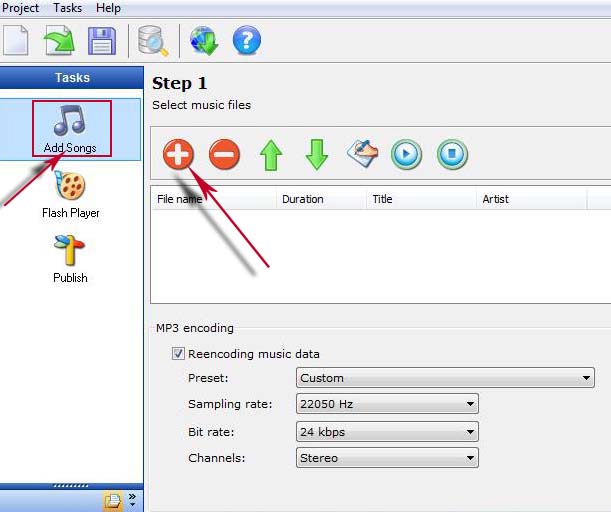The width and height of the screenshot is (611, 512).
Task: Expand the Preset dropdown showing Custom
Action: pos(446,378)
